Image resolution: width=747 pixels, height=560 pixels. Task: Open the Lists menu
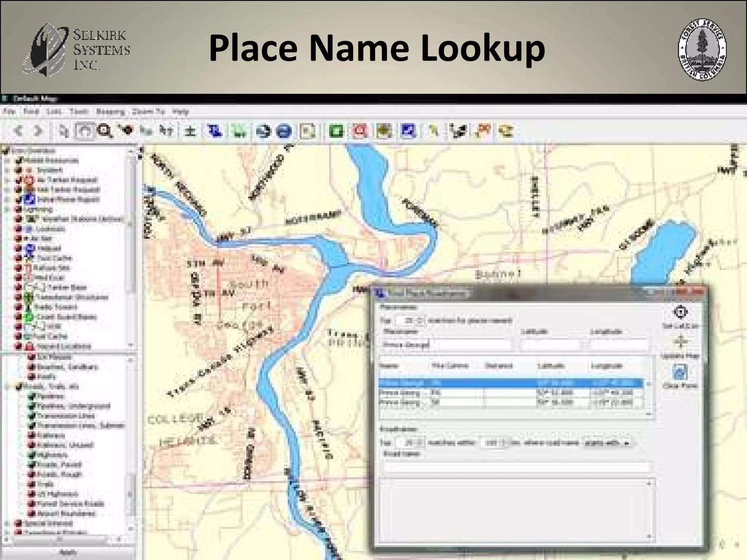click(54, 112)
